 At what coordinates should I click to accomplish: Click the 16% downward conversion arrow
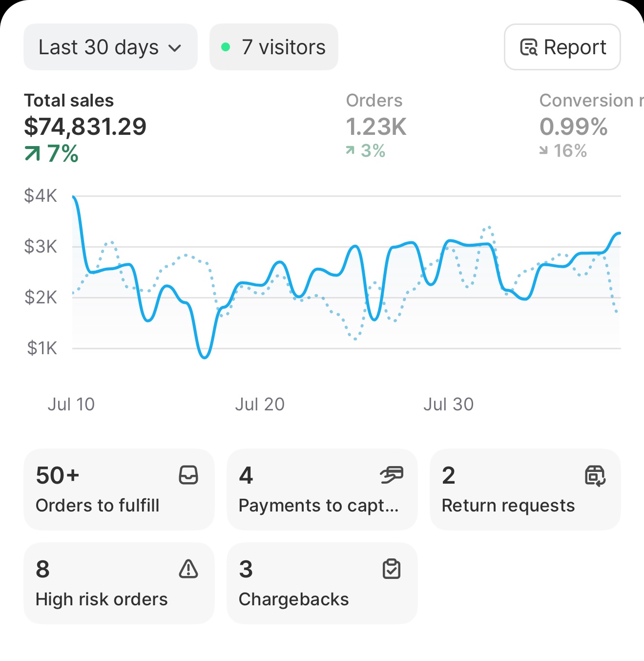[x=543, y=150]
